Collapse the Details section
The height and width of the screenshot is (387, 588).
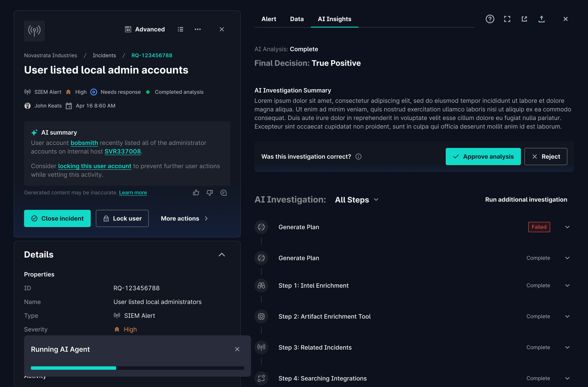click(x=222, y=255)
